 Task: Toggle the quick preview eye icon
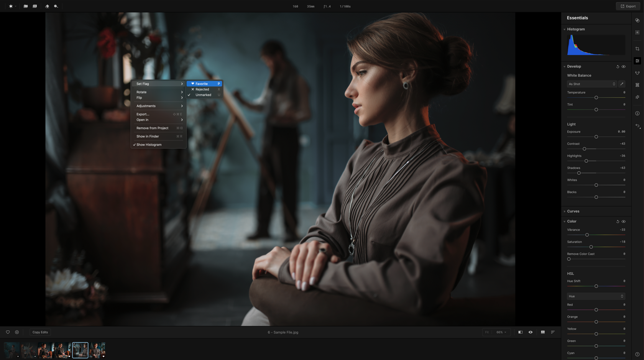pyautogui.click(x=531, y=332)
